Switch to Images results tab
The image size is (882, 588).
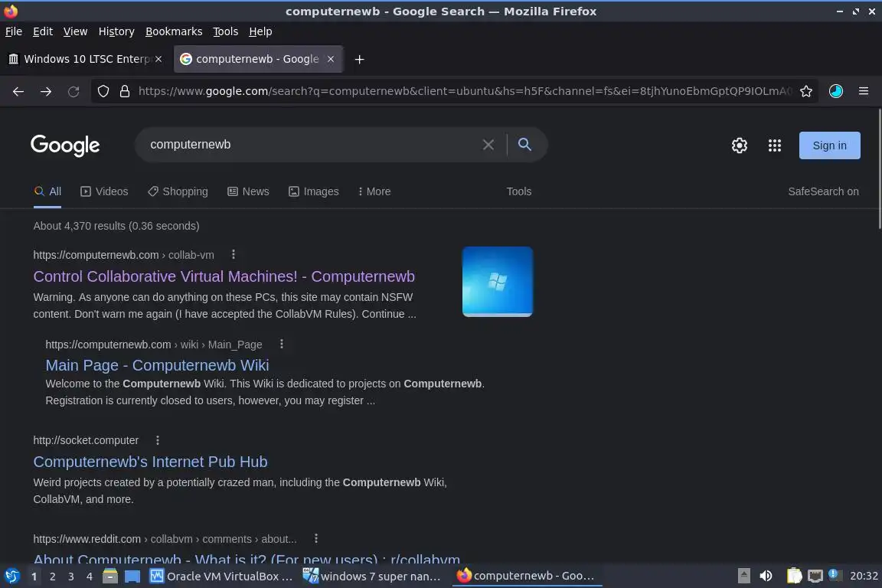coord(313,191)
